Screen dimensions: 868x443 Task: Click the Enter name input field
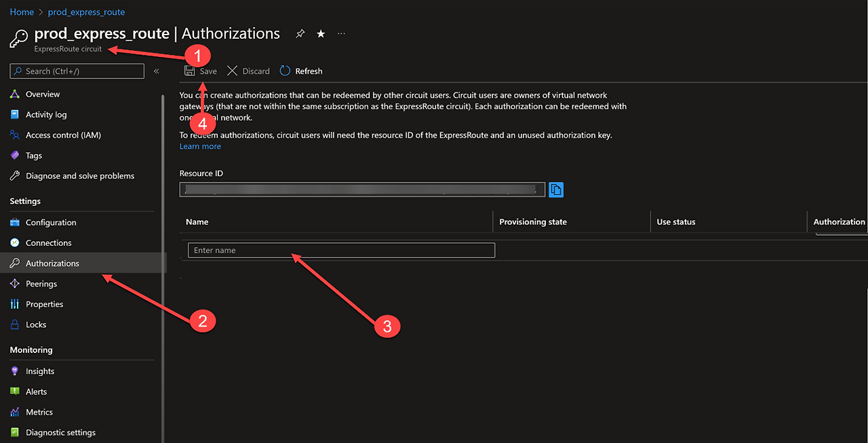point(341,250)
